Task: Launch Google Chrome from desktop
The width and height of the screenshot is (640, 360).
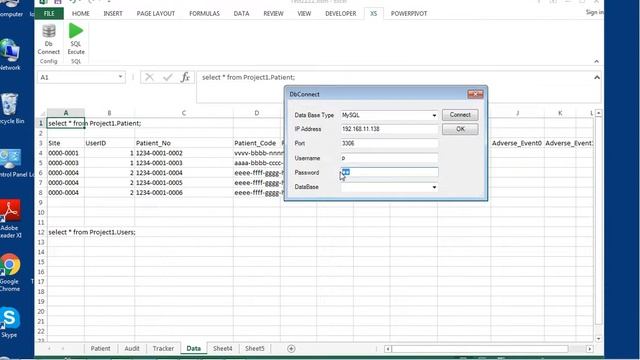Action: [x=10, y=272]
